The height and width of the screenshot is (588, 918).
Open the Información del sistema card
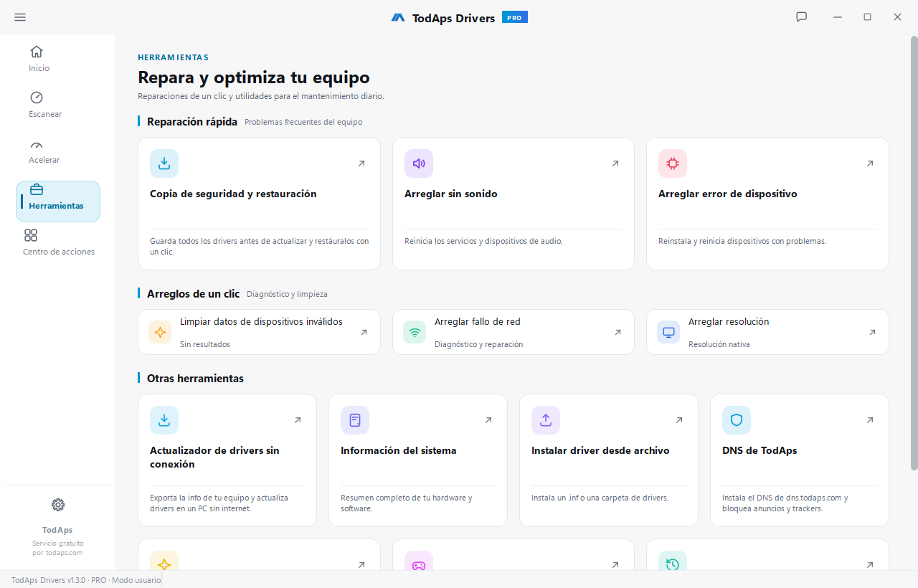[418, 460]
